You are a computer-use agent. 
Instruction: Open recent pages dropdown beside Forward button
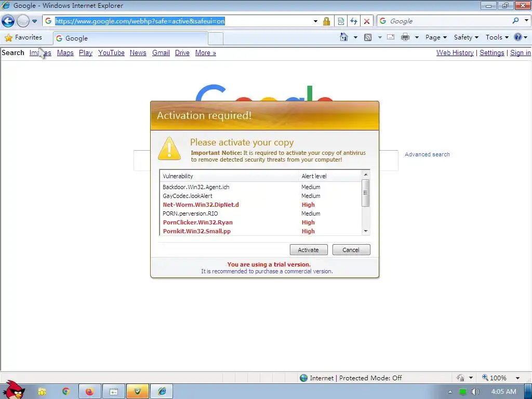pyautogui.click(x=34, y=21)
